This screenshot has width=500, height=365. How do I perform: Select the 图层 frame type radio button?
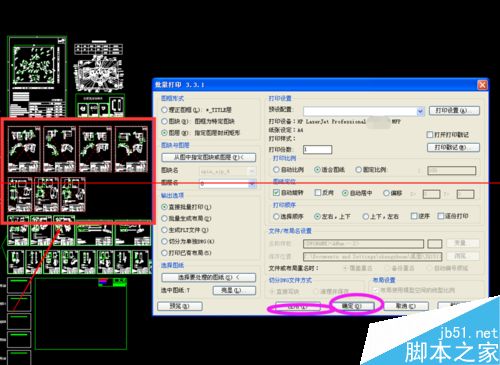point(164,133)
